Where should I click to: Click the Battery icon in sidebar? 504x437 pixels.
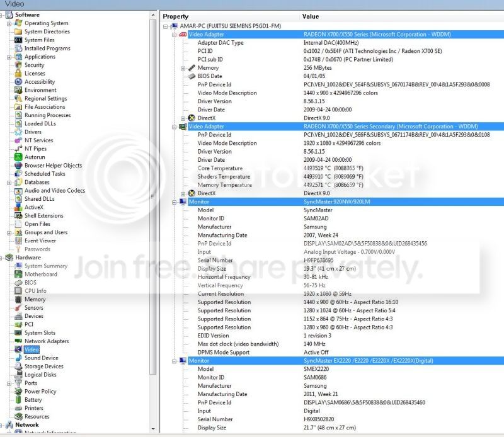18,400
